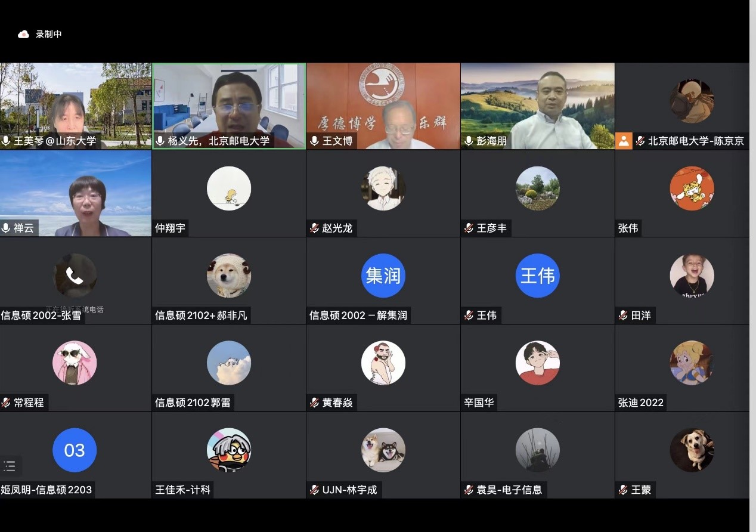
Task: Select 王文博's video feed
Action: (x=383, y=104)
